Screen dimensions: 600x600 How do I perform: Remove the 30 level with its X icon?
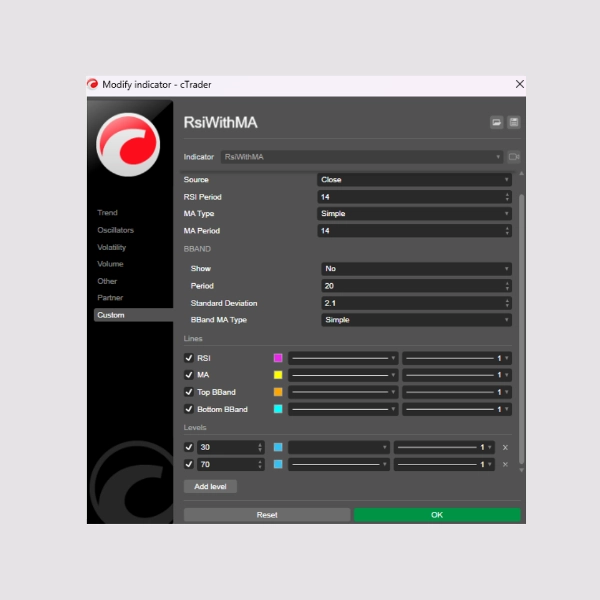point(505,448)
